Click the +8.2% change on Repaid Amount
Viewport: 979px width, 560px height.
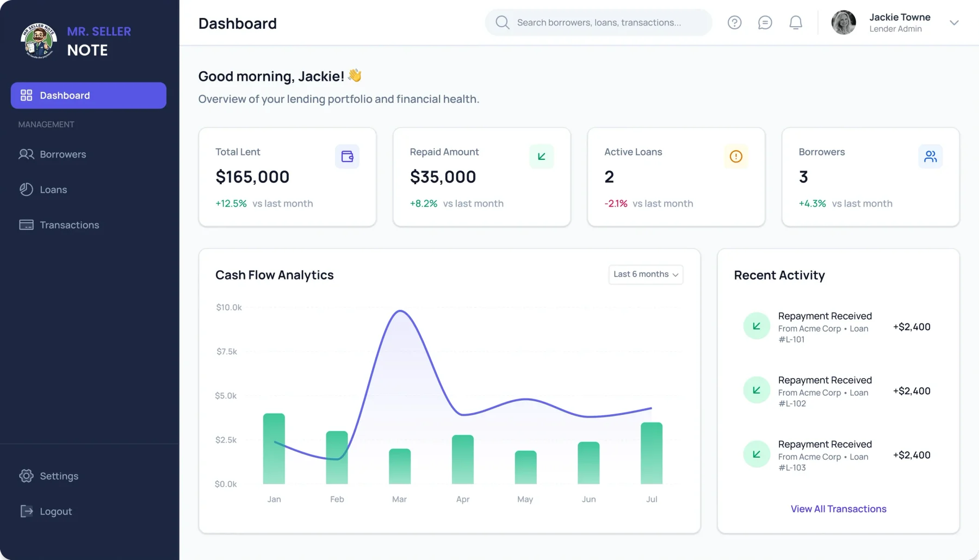pyautogui.click(x=423, y=203)
